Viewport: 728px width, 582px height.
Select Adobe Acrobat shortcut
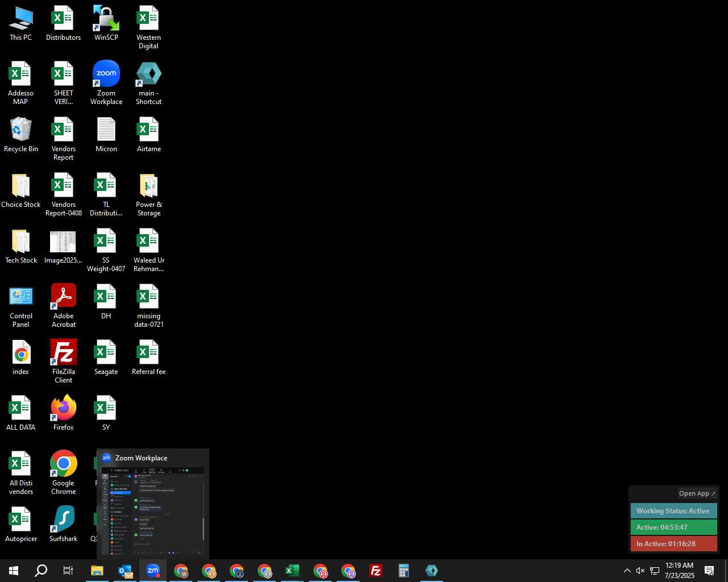coord(63,306)
